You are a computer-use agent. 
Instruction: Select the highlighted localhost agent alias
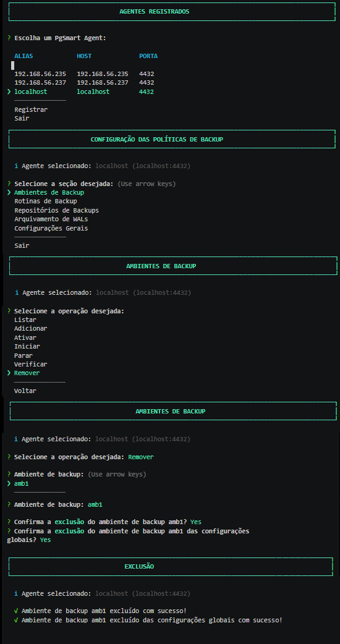click(31, 92)
